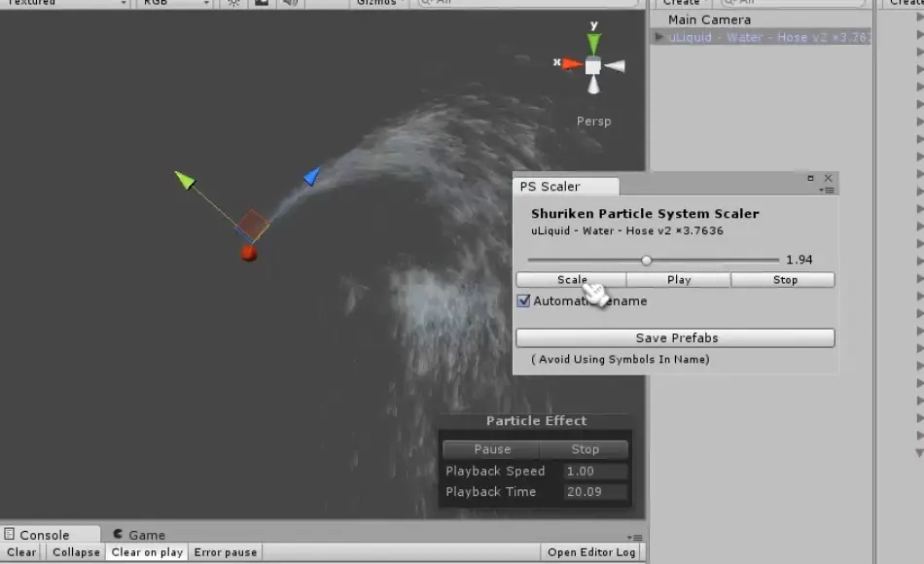Open the PS Scaler panel options menu
Viewport: 924px width, 564px height.
[x=827, y=190]
